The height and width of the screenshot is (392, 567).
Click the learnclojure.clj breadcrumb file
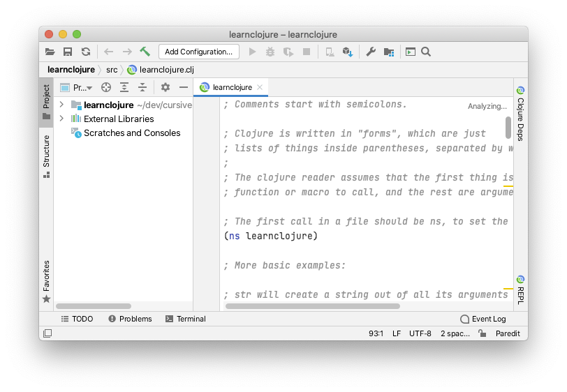click(161, 70)
